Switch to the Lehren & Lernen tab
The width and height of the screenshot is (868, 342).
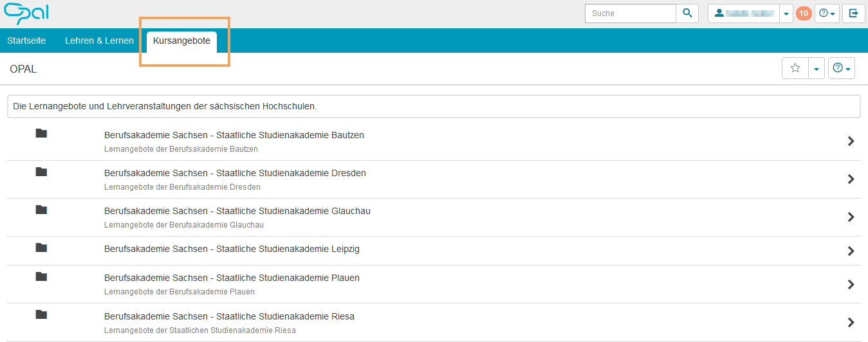pos(99,40)
